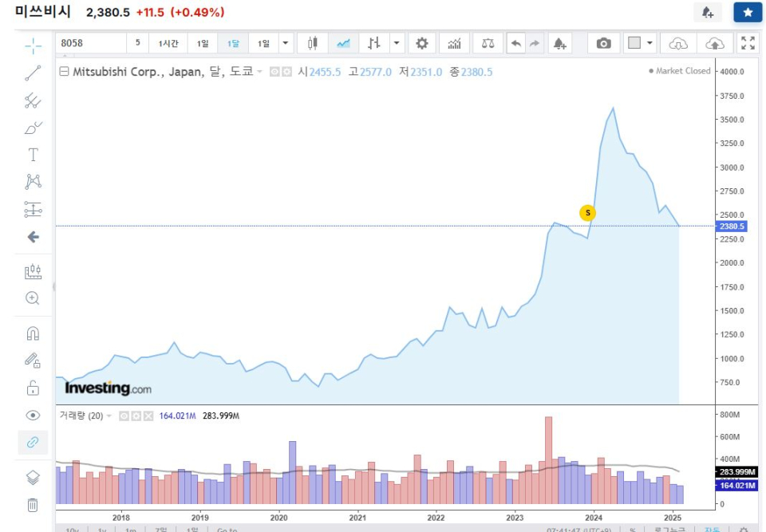Select the XABCD pattern tool
Screen dimensions: 766x532
coord(33,182)
